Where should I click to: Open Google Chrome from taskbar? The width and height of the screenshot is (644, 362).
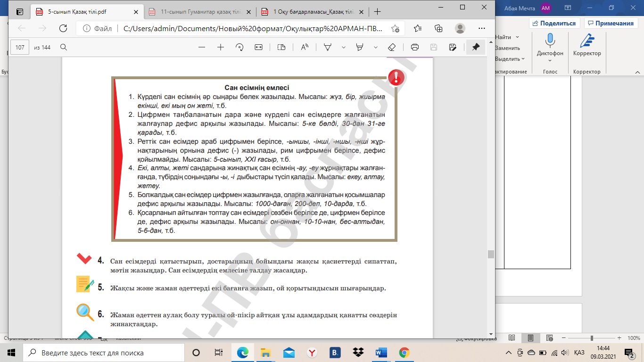[404, 353]
